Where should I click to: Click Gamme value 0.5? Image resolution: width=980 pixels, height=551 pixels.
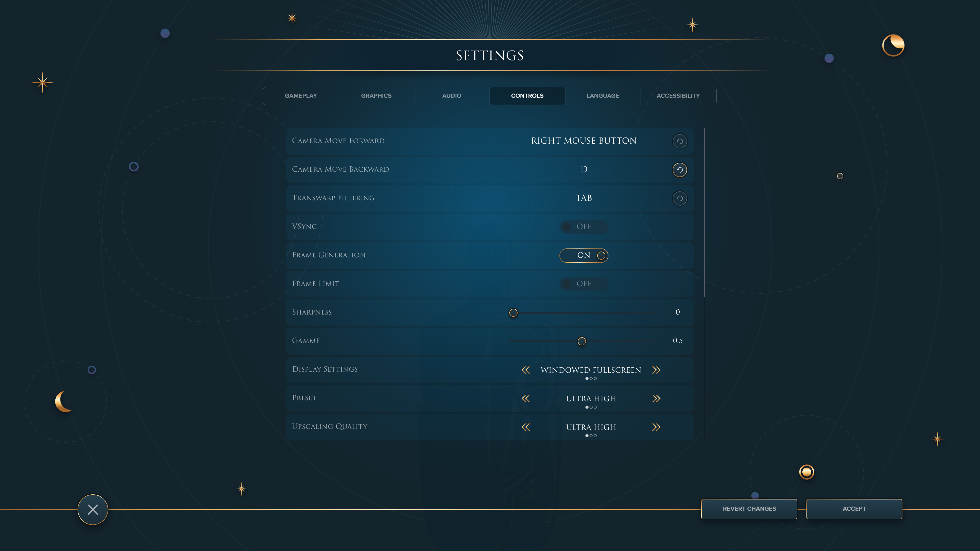[678, 341]
